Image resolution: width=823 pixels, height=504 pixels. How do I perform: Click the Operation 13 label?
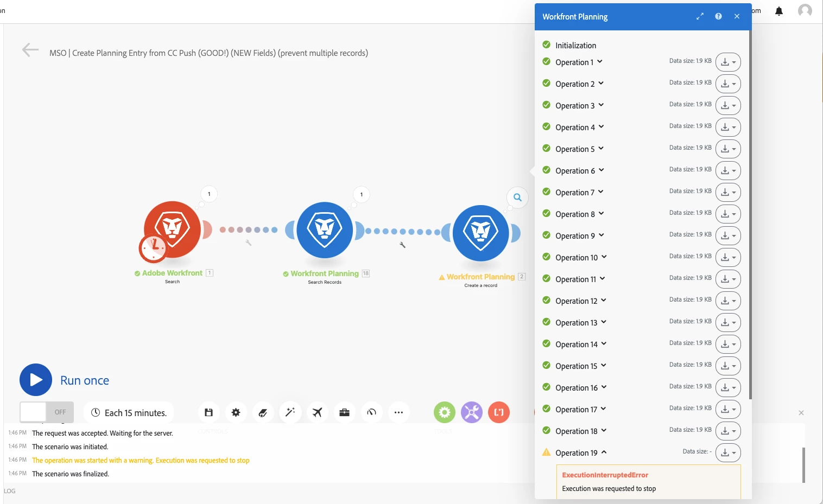(x=577, y=322)
